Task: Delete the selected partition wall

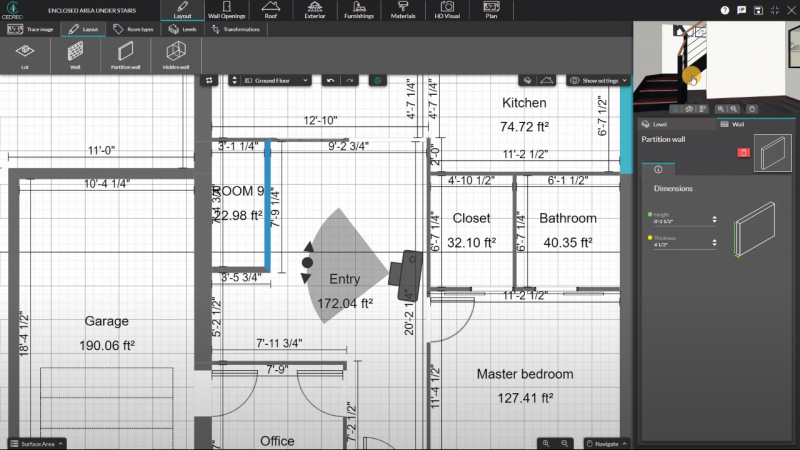Action: pyautogui.click(x=743, y=152)
